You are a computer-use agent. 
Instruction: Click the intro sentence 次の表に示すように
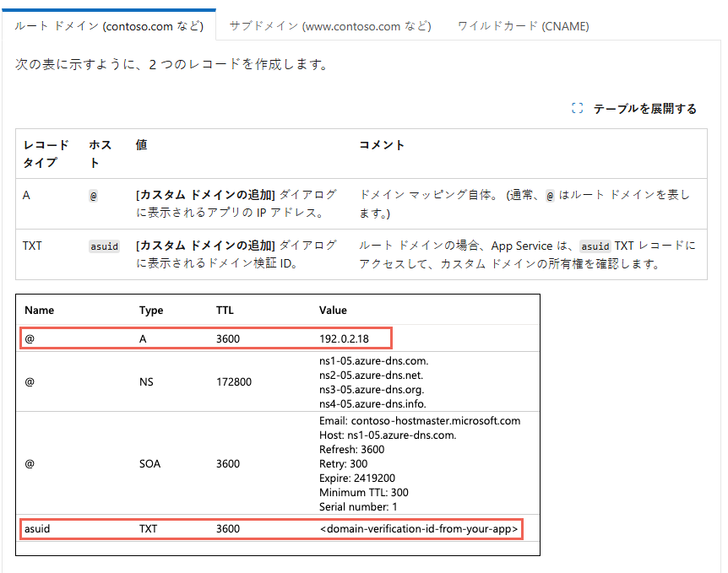click(171, 64)
